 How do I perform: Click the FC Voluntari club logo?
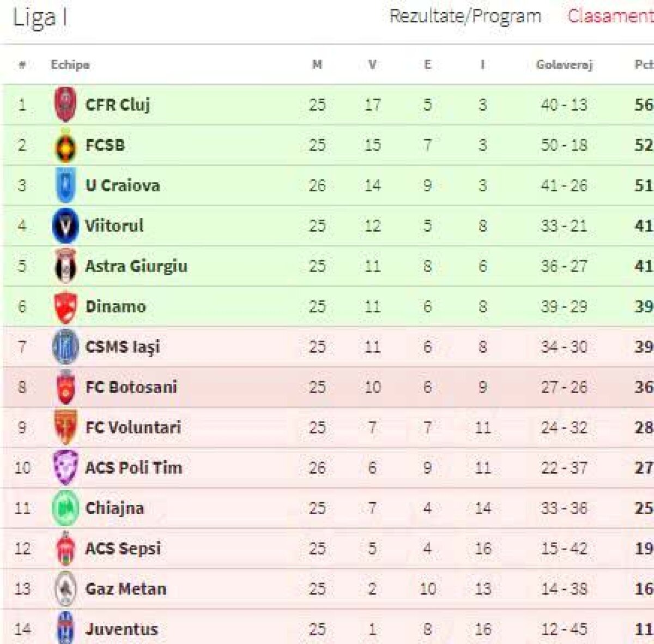click(65, 428)
